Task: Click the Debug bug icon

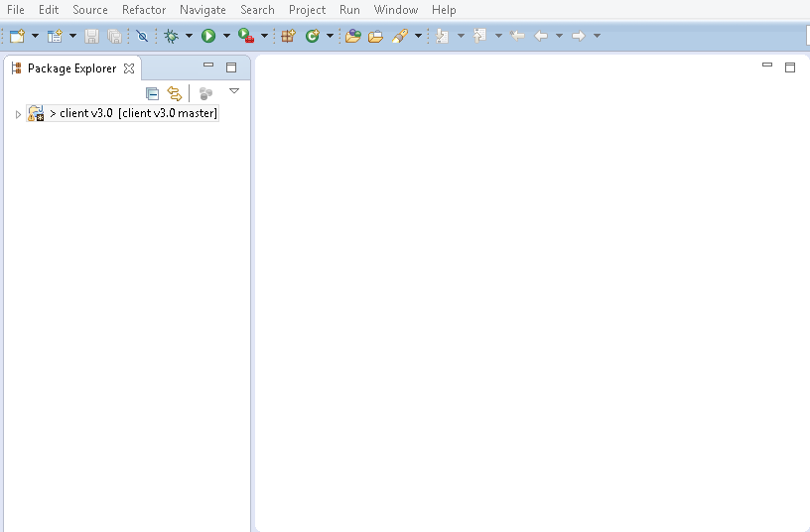Action: [171, 36]
